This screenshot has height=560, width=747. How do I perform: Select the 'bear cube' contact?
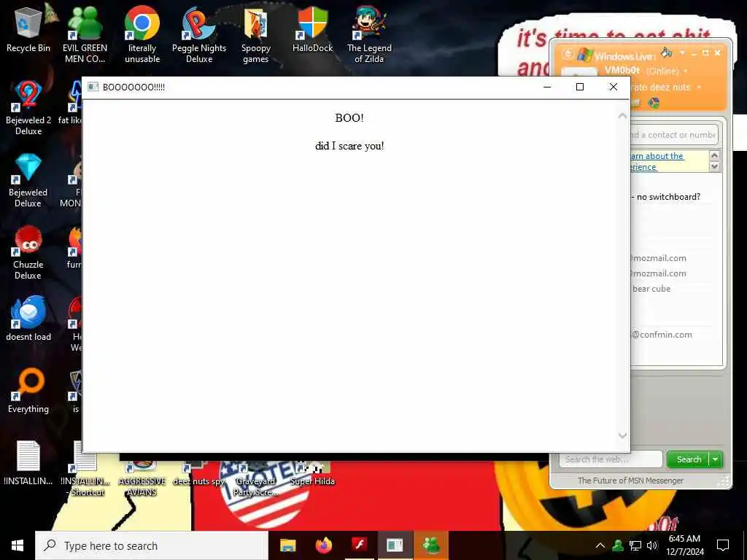(651, 289)
